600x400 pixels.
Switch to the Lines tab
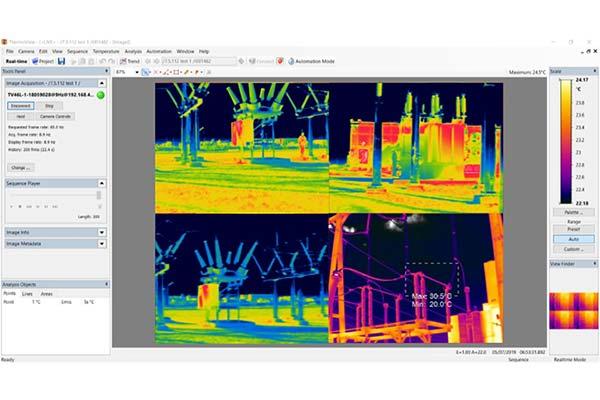pyautogui.click(x=27, y=294)
